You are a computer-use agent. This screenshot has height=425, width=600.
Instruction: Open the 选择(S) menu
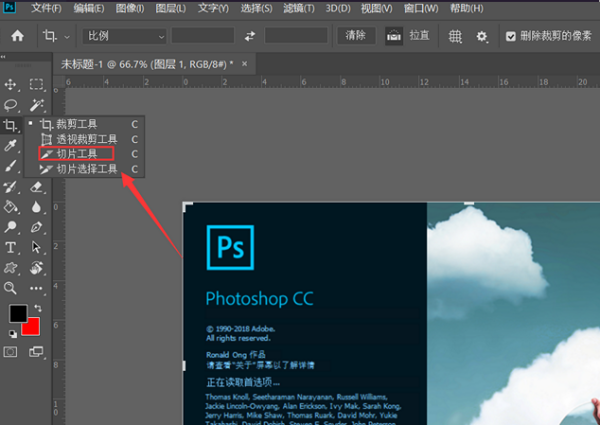256,8
